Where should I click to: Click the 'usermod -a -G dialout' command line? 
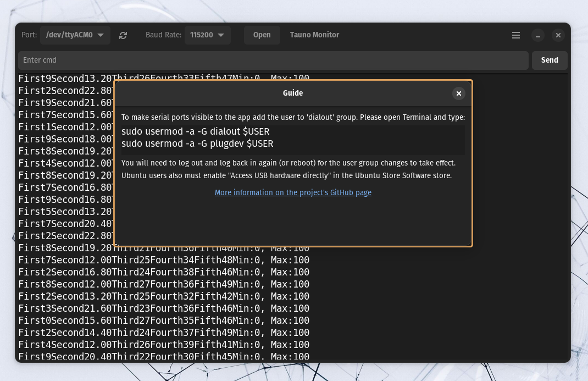[195, 131]
